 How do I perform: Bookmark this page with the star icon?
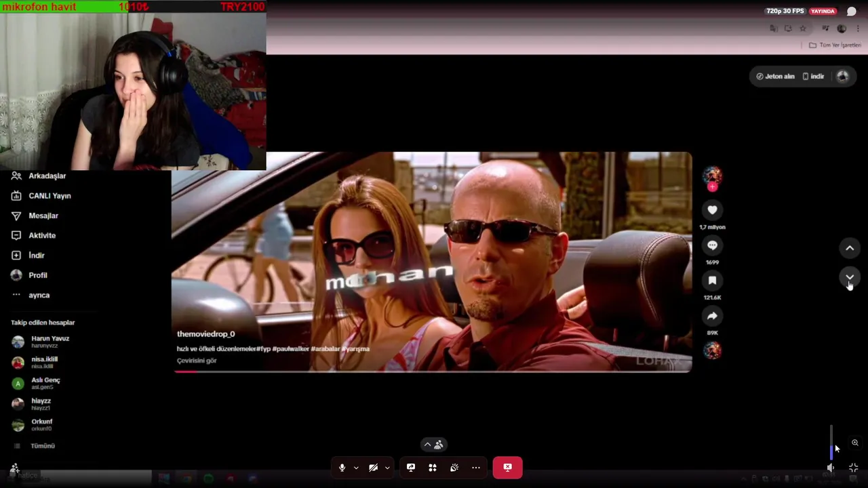pyautogui.click(x=803, y=28)
